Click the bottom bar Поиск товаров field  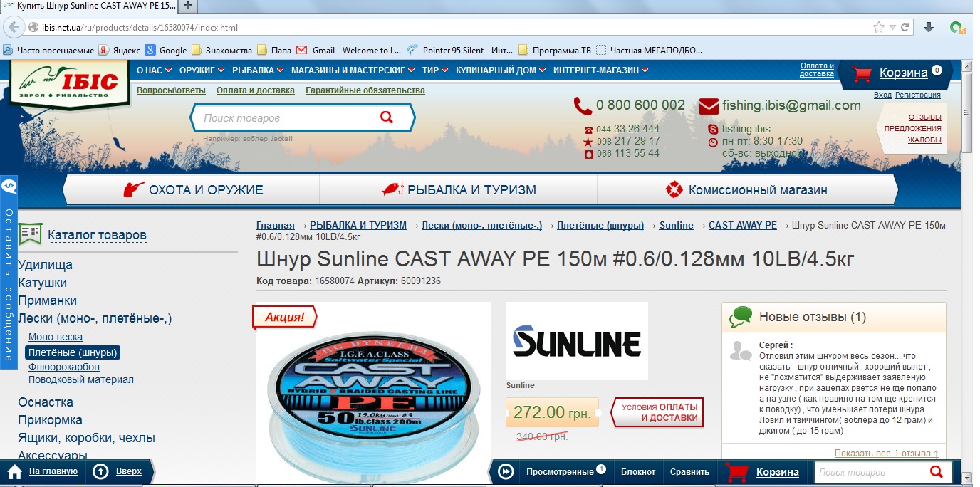pyautogui.click(x=872, y=471)
